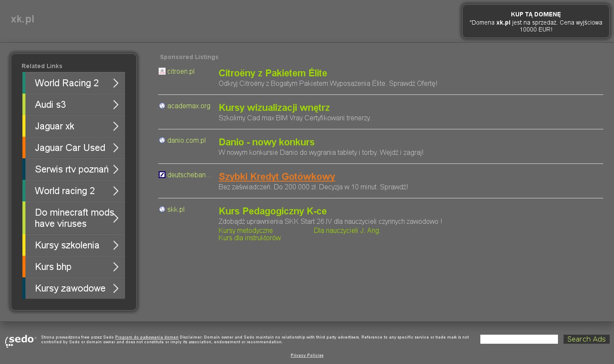Click the Szkolimy Cad max BIM description
This screenshot has width=614, height=364.
(x=295, y=118)
